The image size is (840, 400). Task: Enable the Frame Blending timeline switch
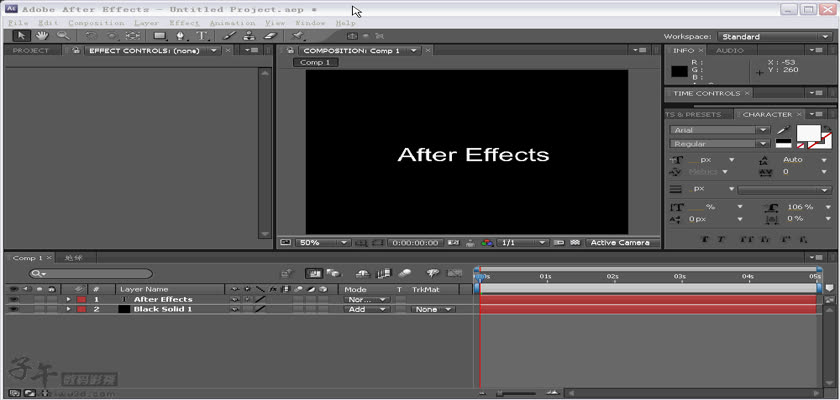(x=384, y=274)
